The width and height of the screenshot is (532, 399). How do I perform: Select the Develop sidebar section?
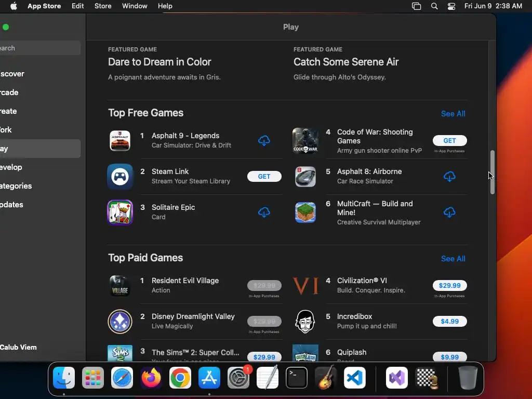(40, 167)
